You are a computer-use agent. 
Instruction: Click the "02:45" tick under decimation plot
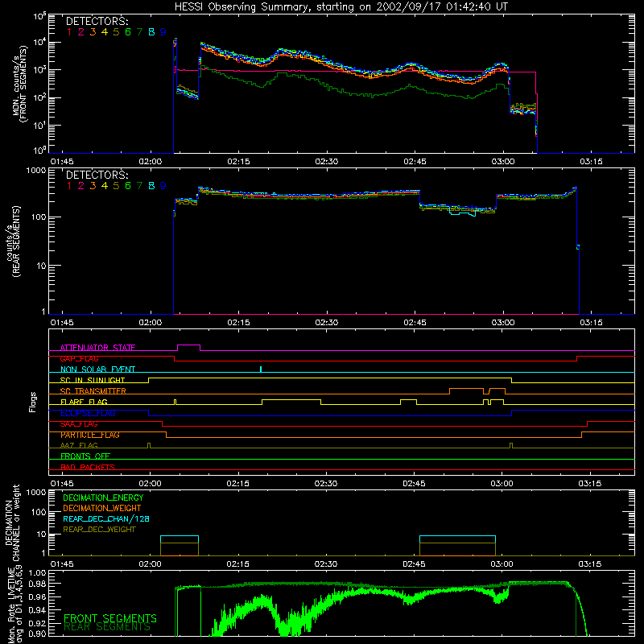tap(414, 564)
